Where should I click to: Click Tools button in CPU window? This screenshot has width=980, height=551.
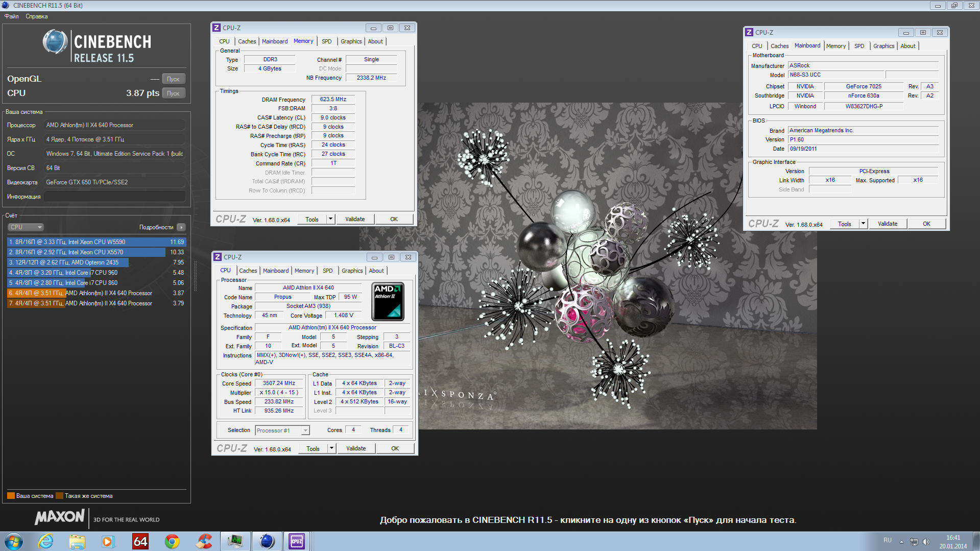click(313, 448)
